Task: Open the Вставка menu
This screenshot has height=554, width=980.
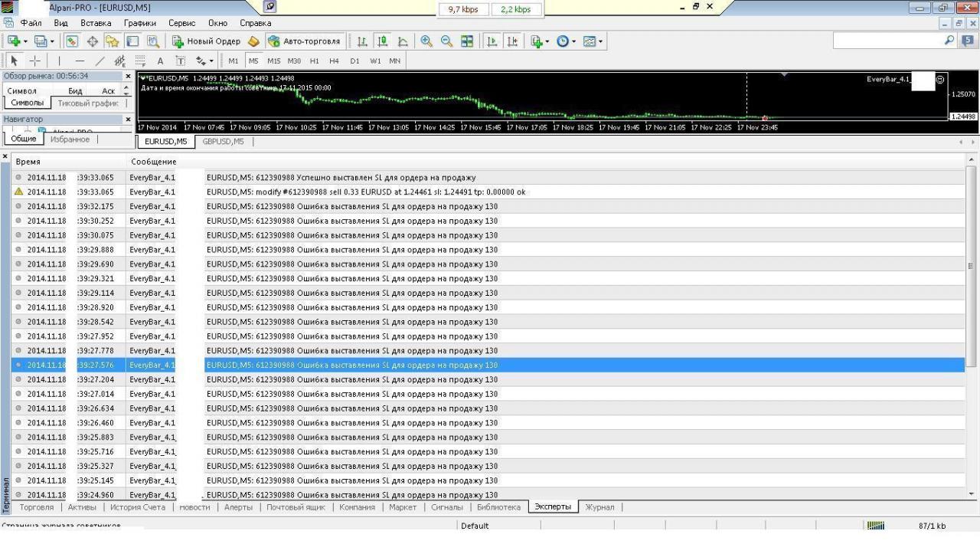Action: coord(96,23)
